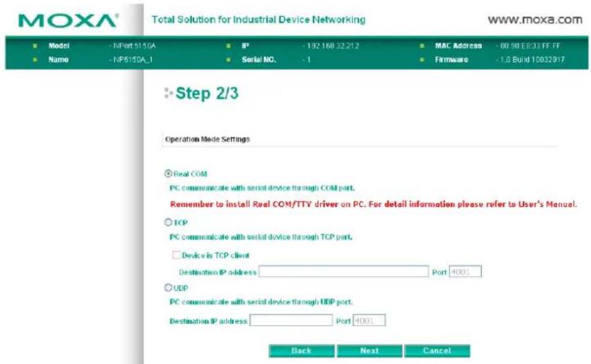The width and height of the screenshot is (591, 364).
Task: Click the Cancel button
Action: 437,351
